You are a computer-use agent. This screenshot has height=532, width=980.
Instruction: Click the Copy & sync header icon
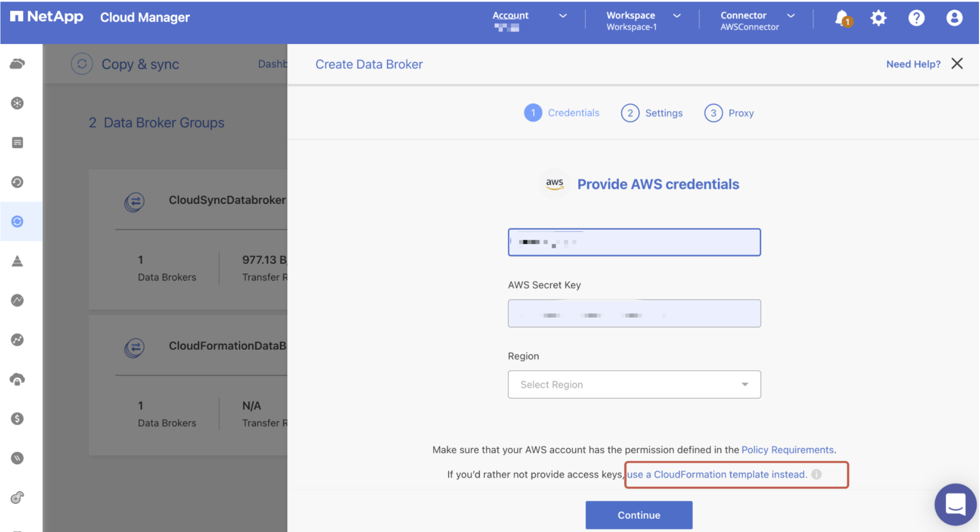click(82, 64)
